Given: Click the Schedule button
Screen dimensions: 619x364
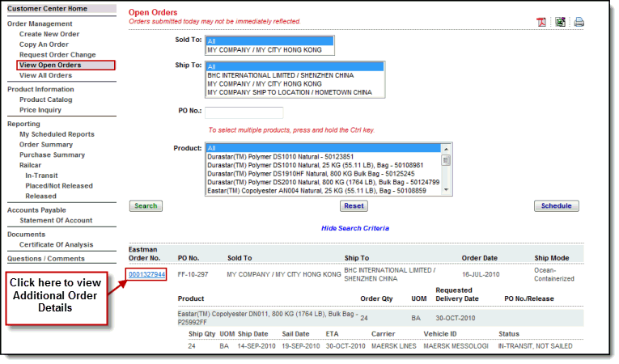Looking at the screenshot, I should point(556,206).
